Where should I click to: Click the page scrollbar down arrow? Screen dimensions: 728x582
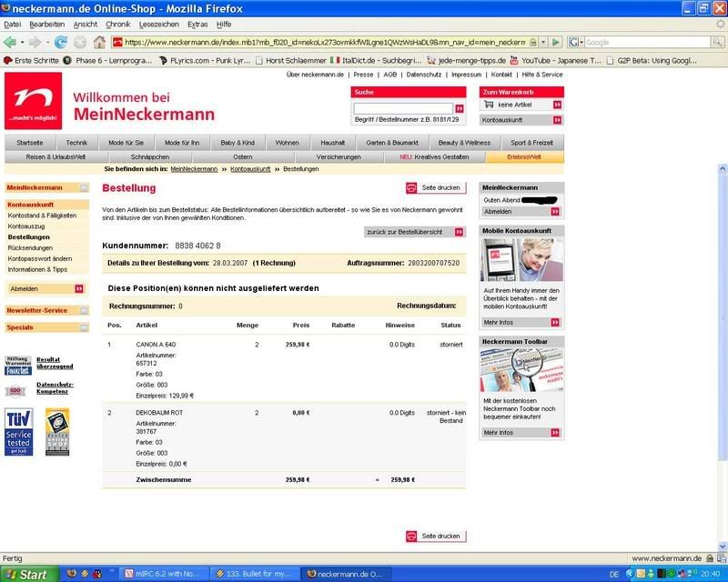723,547
